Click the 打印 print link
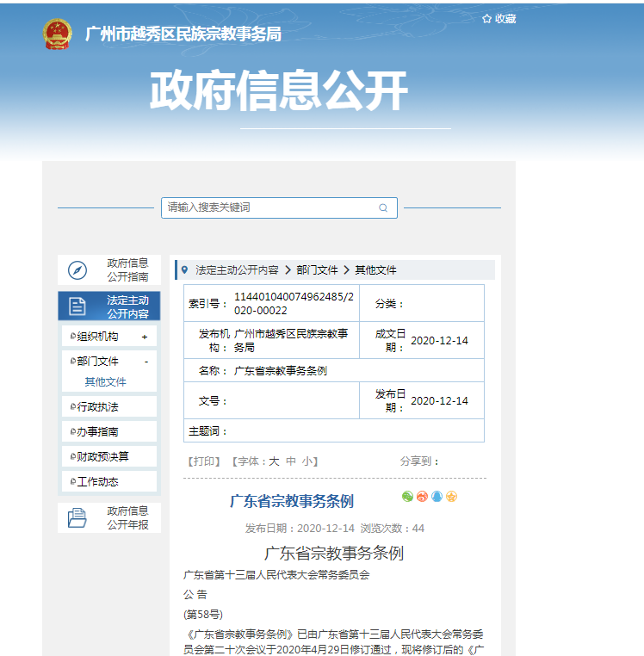 click(x=204, y=461)
